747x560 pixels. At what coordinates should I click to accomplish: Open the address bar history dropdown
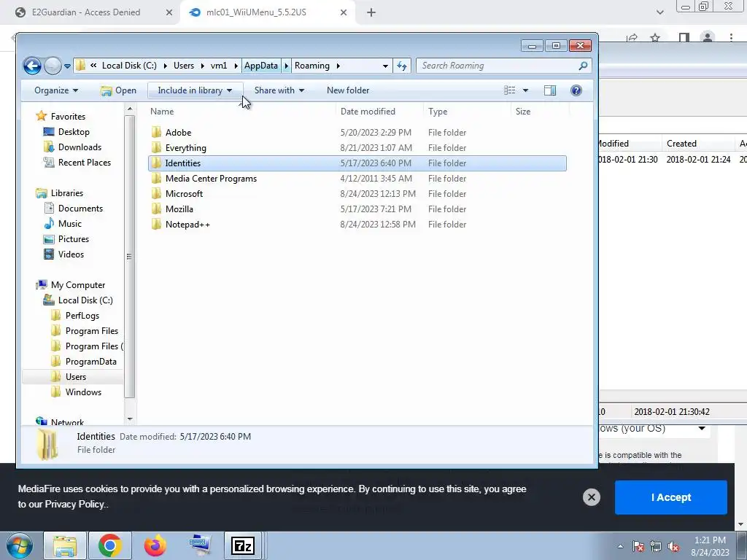[385, 66]
